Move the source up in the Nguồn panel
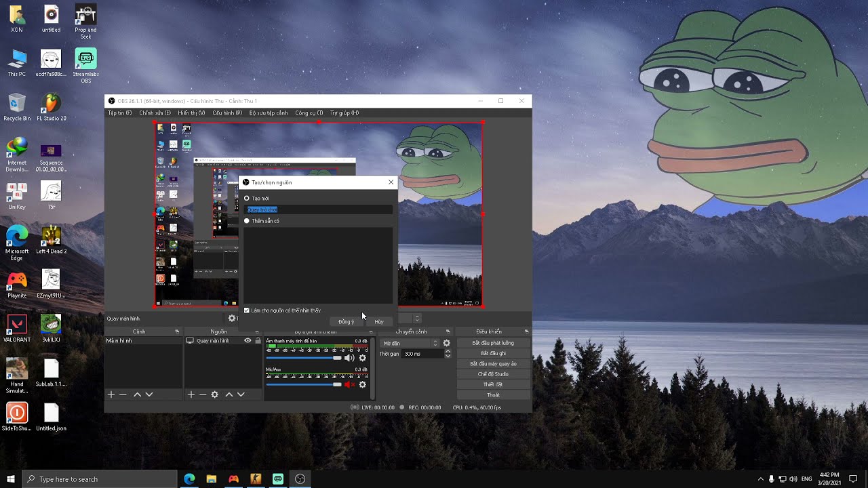 (229, 394)
